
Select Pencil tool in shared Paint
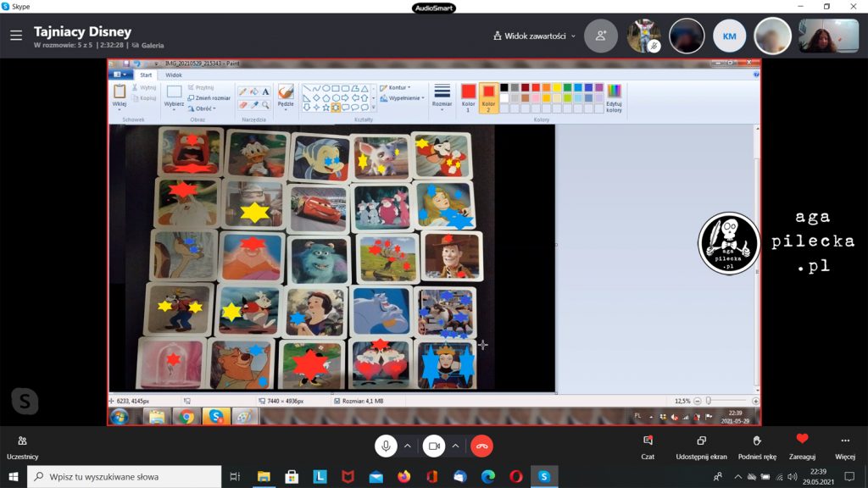pos(242,91)
